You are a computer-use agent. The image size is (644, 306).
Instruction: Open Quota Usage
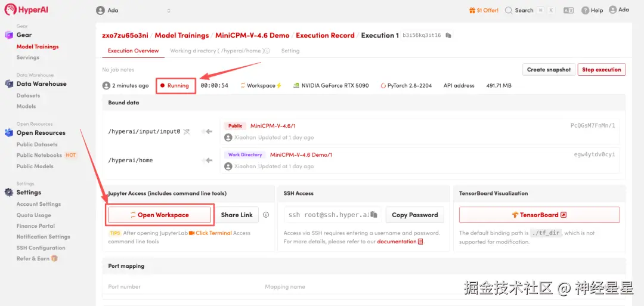pyautogui.click(x=33, y=215)
